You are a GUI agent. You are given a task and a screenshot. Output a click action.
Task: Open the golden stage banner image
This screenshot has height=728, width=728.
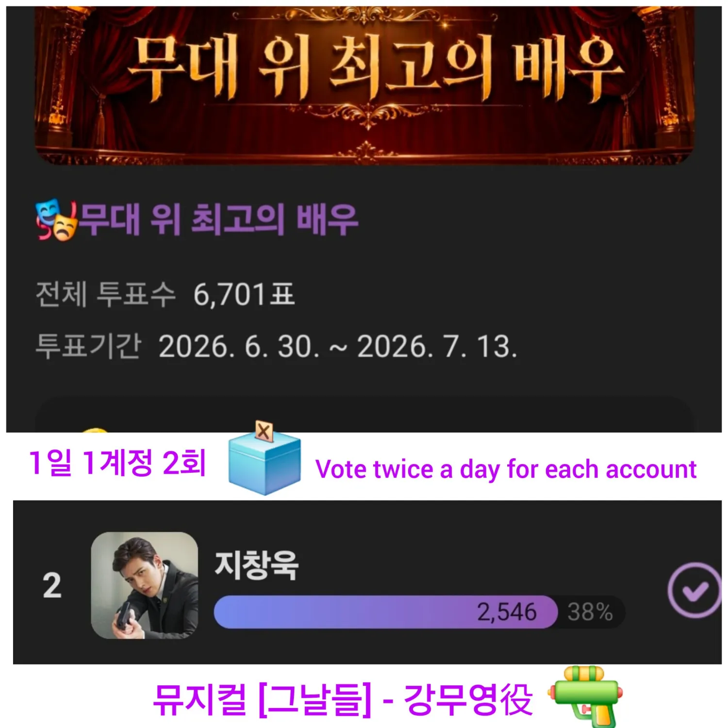click(x=364, y=85)
